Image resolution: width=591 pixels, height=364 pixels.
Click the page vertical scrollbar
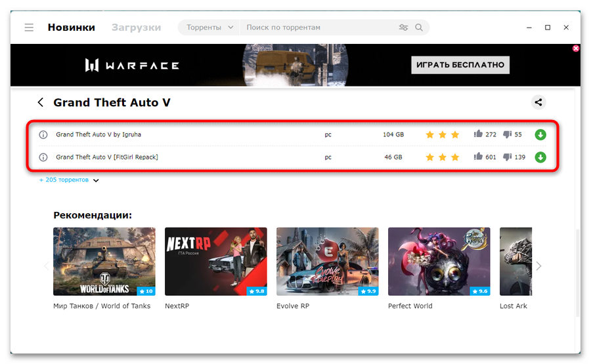point(578,273)
